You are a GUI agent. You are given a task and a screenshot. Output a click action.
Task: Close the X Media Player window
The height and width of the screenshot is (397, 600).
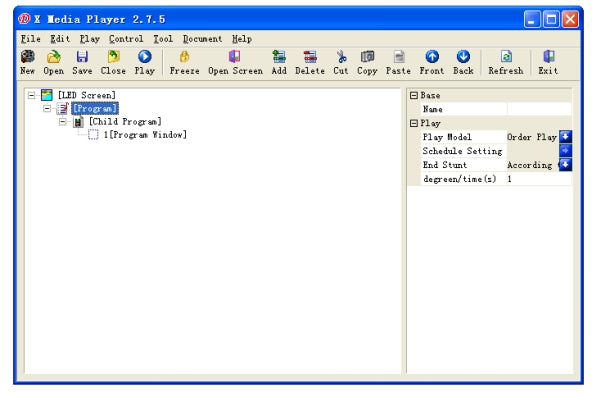[x=570, y=19]
